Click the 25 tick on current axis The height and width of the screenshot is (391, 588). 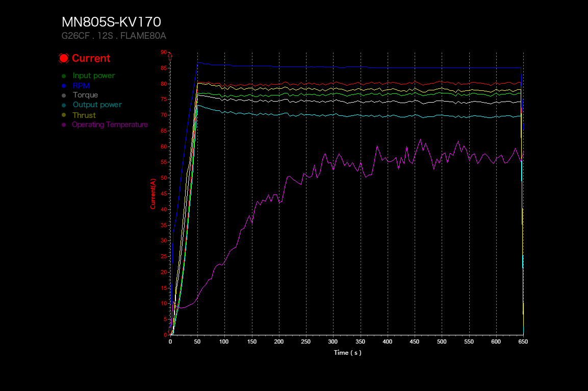(x=164, y=256)
